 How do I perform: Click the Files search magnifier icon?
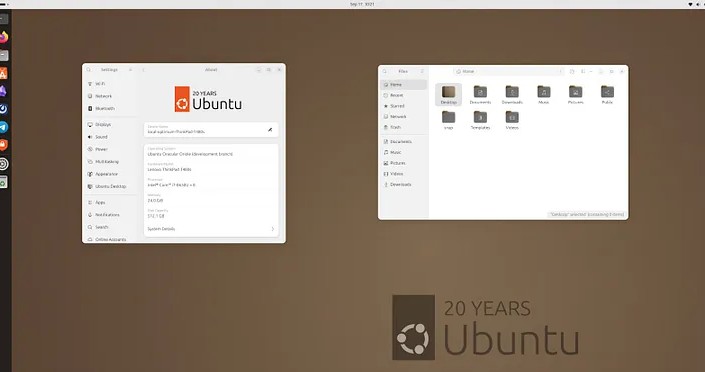coord(385,71)
